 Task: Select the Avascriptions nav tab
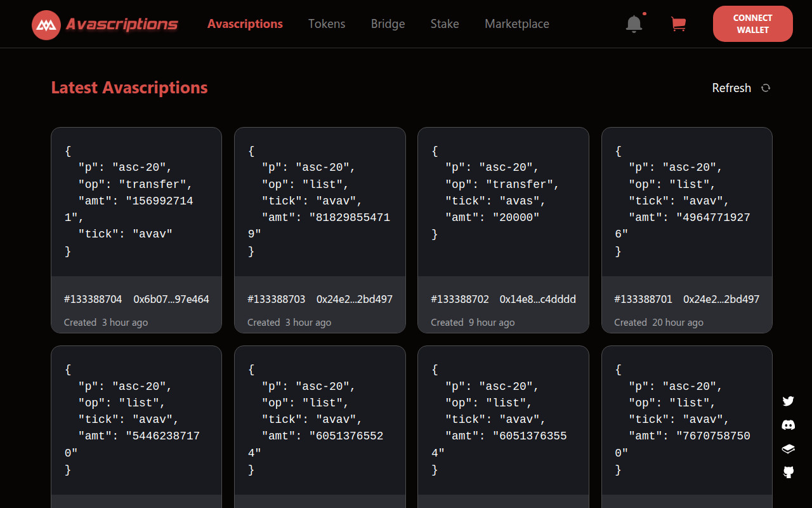(x=245, y=23)
